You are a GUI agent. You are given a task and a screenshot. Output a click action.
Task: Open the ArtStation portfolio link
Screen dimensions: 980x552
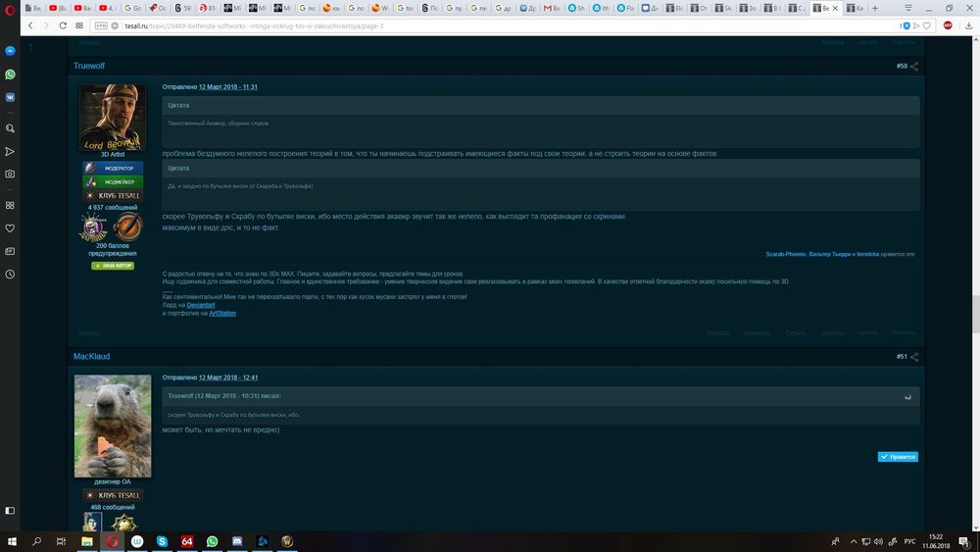click(x=222, y=313)
